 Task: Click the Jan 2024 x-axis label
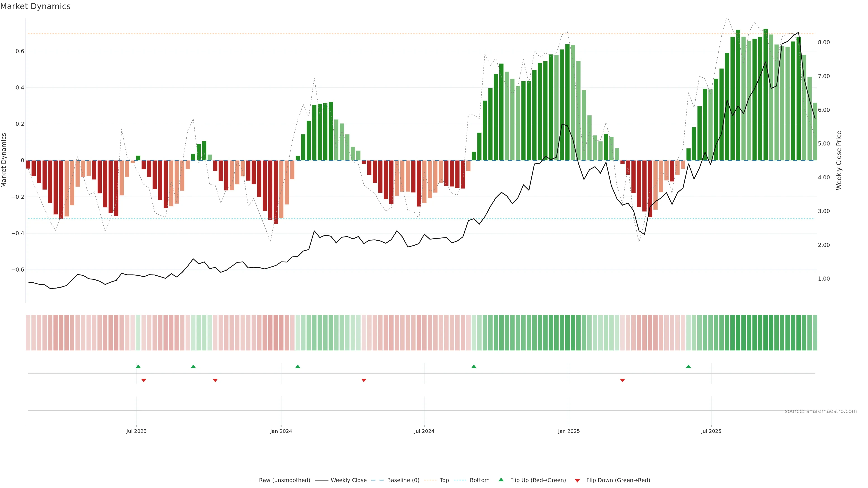(x=281, y=431)
